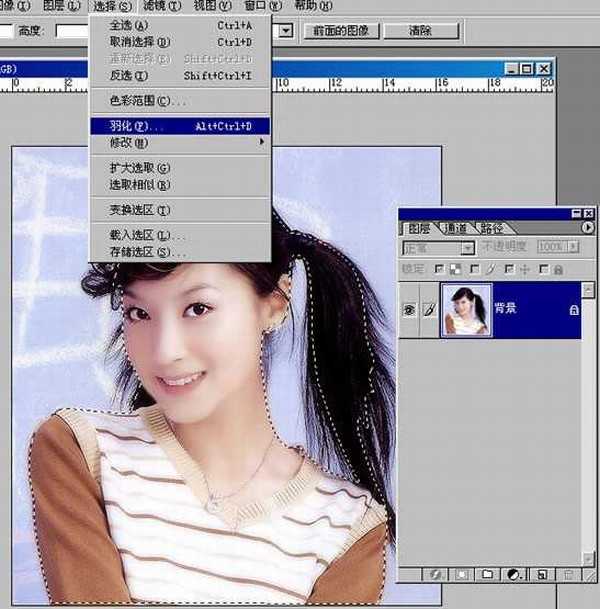Expand the opacity slider arrow next to 100%
Screen dimensions: 600x609
(573, 247)
